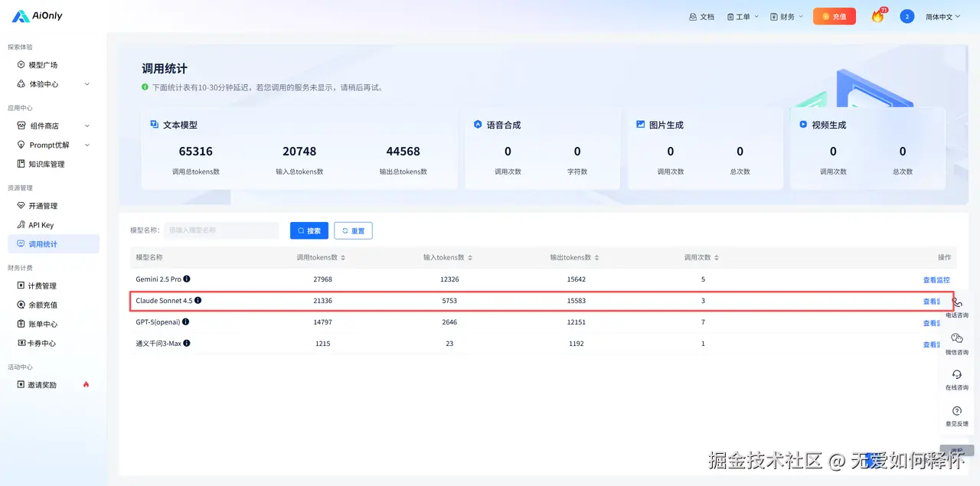Expand the 工单 dropdown menu
980x486 pixels.
pyautogui.click(x=743, y=16)
